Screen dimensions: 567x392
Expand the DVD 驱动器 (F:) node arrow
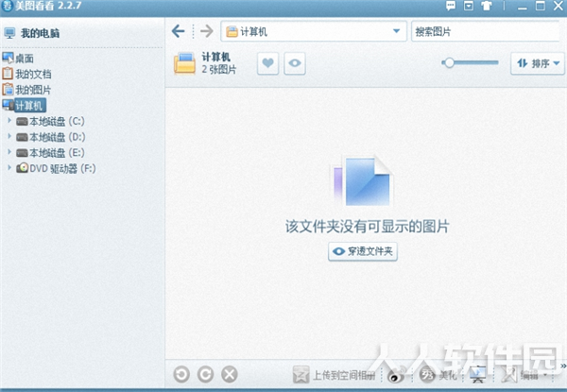[x=9, y=167]
